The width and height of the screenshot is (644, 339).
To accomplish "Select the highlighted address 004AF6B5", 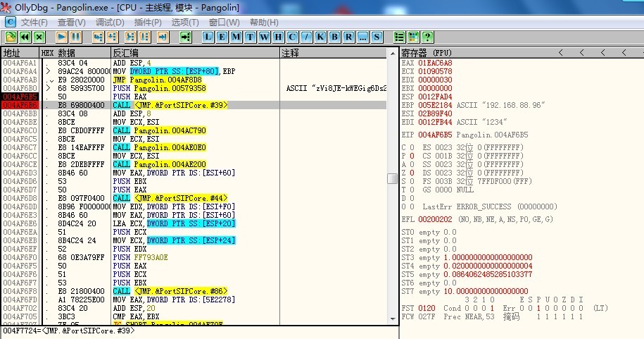I will [x=20, y=97].
